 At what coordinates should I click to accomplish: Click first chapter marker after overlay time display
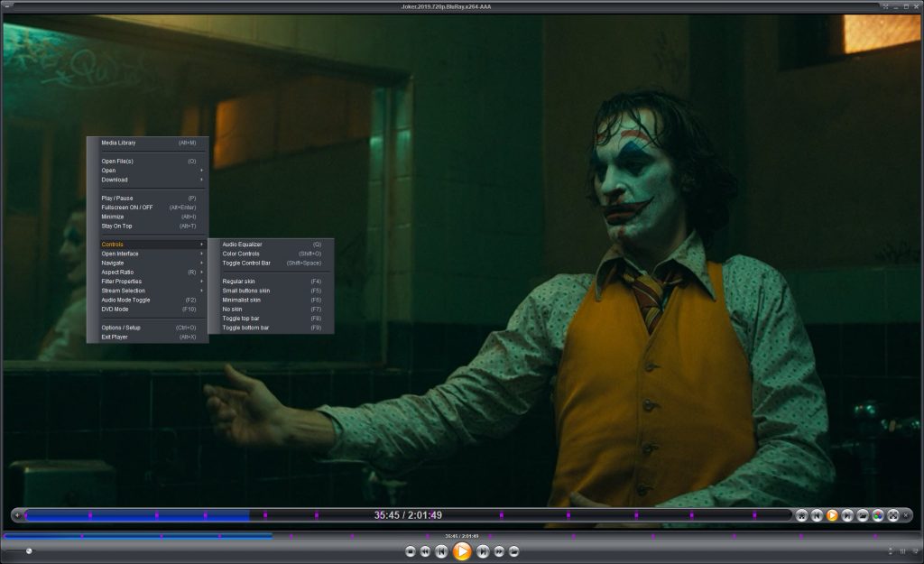[502, 515]
